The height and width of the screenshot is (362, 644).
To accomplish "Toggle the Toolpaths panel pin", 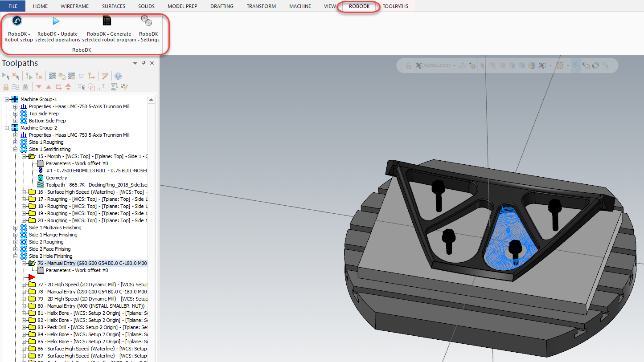I will pos(144,63).
